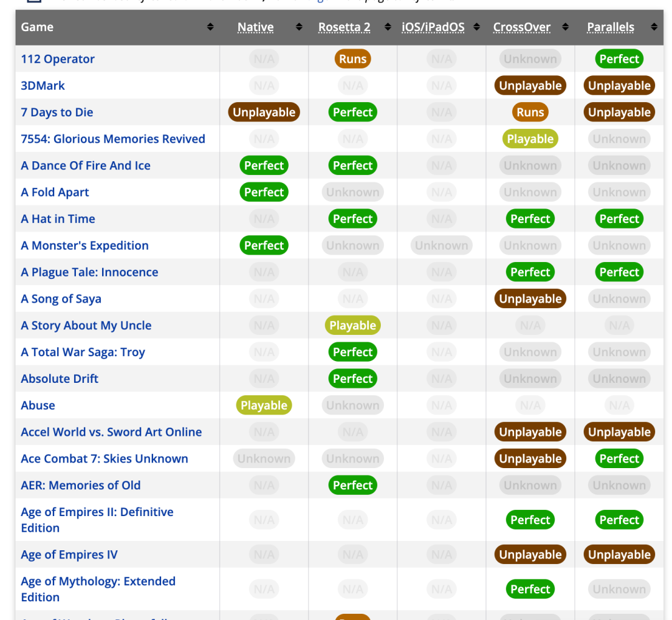672x620 pixels.
Task: Click Unplayable badge for 7 Days to Die Native
Action: click(x=264, y=112)
